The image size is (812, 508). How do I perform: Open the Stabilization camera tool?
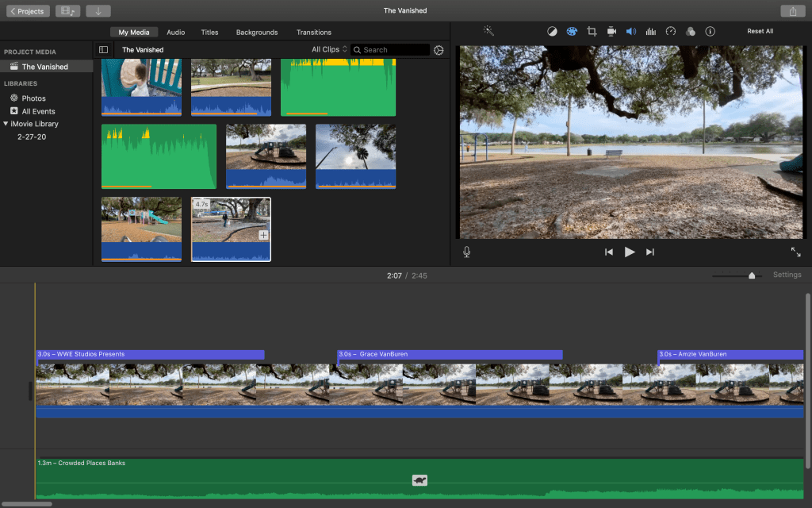pos(611,32)
